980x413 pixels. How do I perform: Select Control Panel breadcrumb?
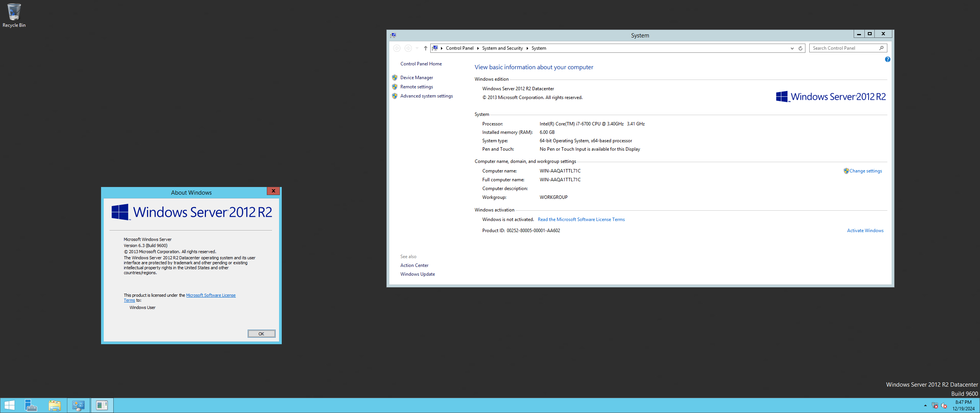(460, 48)
